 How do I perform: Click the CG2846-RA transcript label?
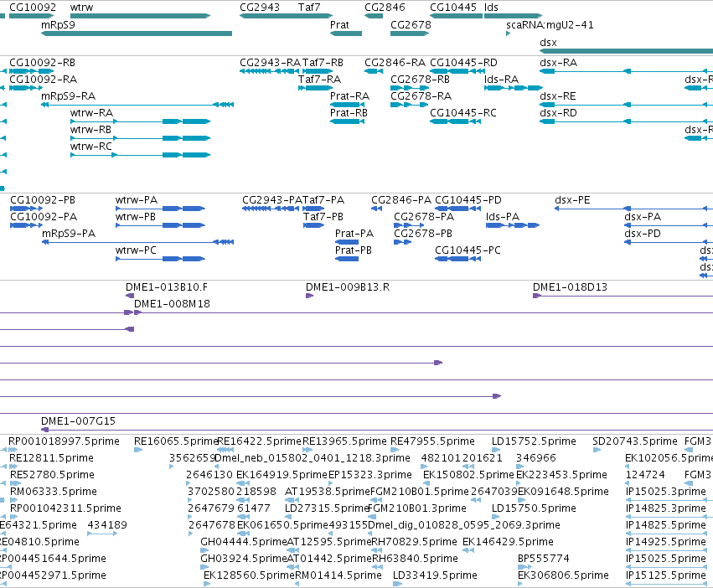coord(395,62)
